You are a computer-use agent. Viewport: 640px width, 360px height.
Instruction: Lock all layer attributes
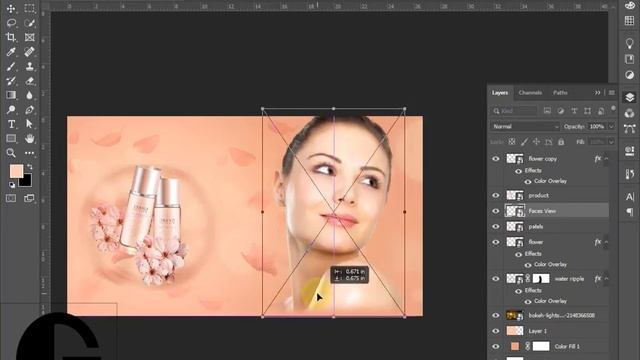pos(561,142)
